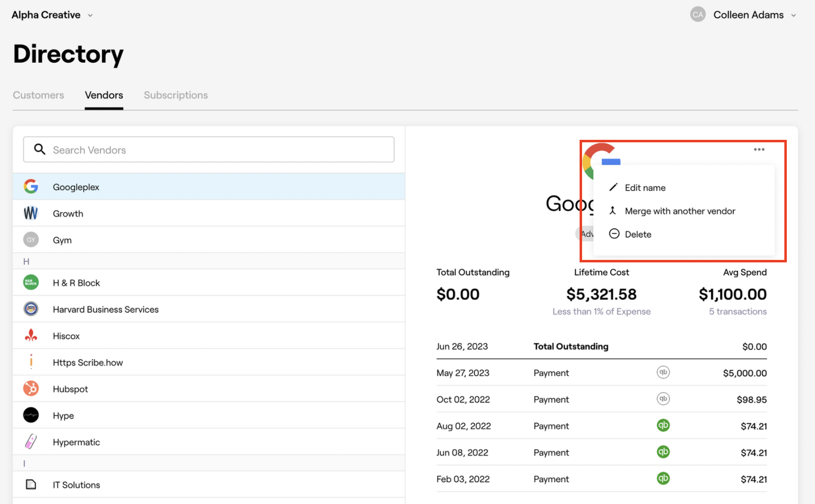Click the Jun 26, 2023 date

[x=462, y=346]
